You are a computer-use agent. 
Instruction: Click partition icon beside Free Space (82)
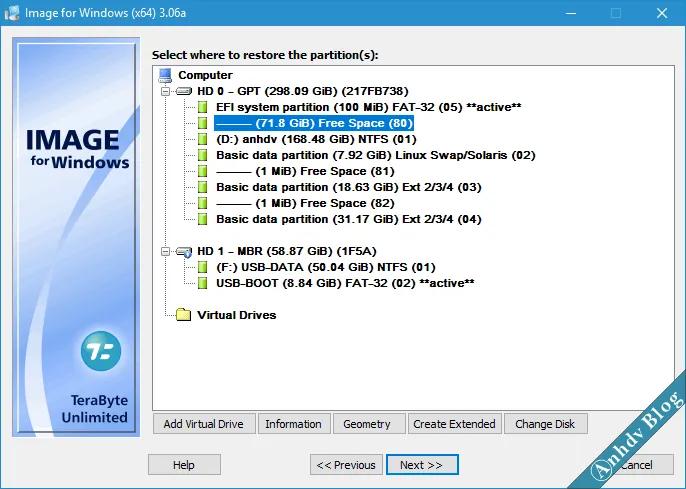coord(202,203)
